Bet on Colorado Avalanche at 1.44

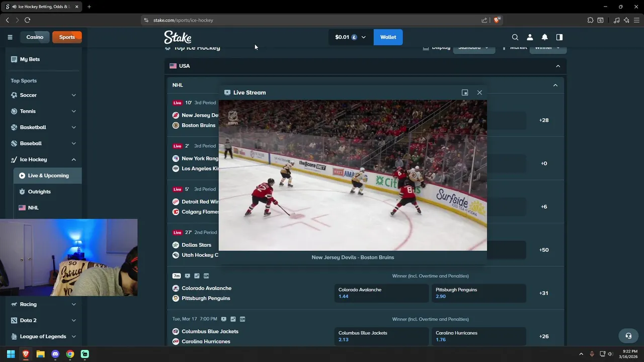(381, 293)
